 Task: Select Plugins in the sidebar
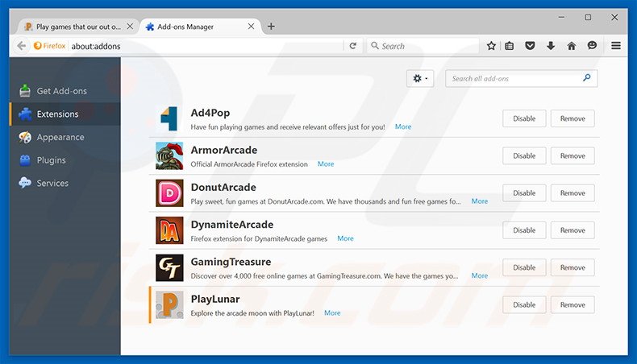click(52, 160)
